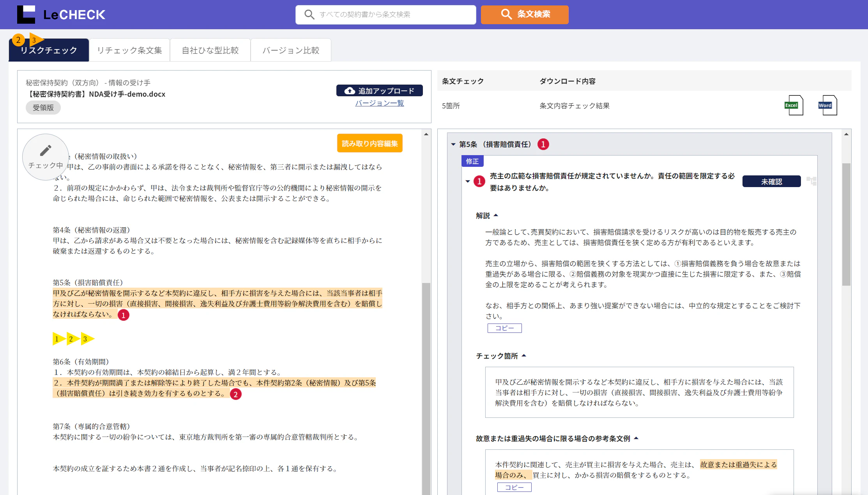The image size is (868, 495).
Task: Toggle the 未確認 status button
Action: pyautogui.click(x=771, y=182)
